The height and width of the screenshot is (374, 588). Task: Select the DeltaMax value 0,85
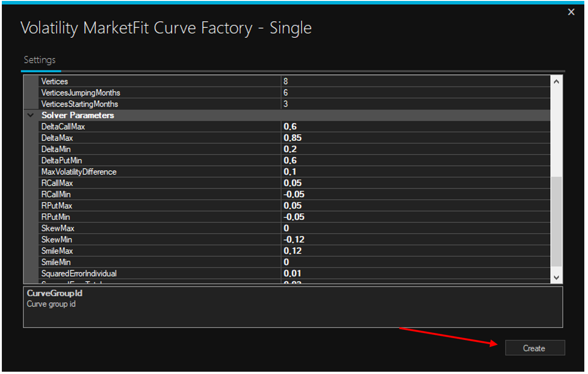[414, 138]
